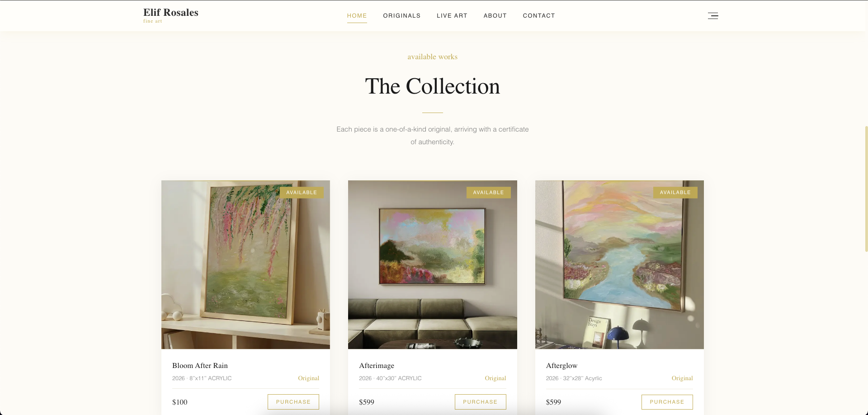868x415 pixels.
Task: Click the Bloom After Rain title
Action: click(x=200, y=365)
